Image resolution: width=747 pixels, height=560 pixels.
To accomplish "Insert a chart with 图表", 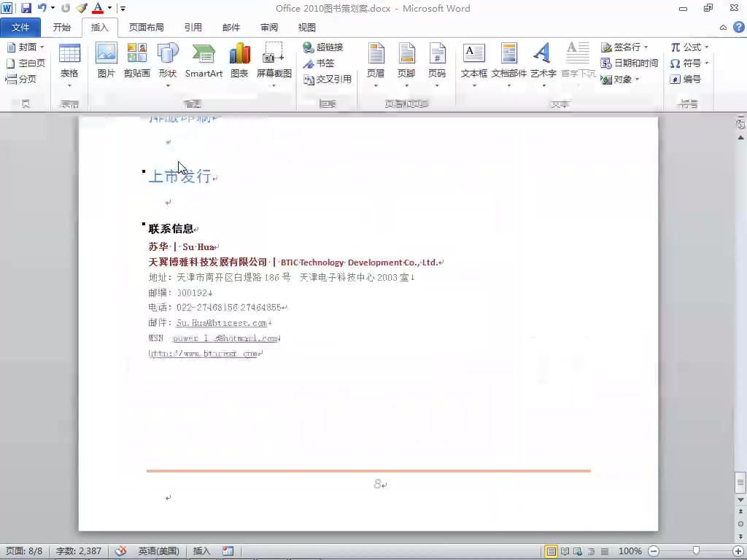I will pyautogui.click(x=239, y=62).
